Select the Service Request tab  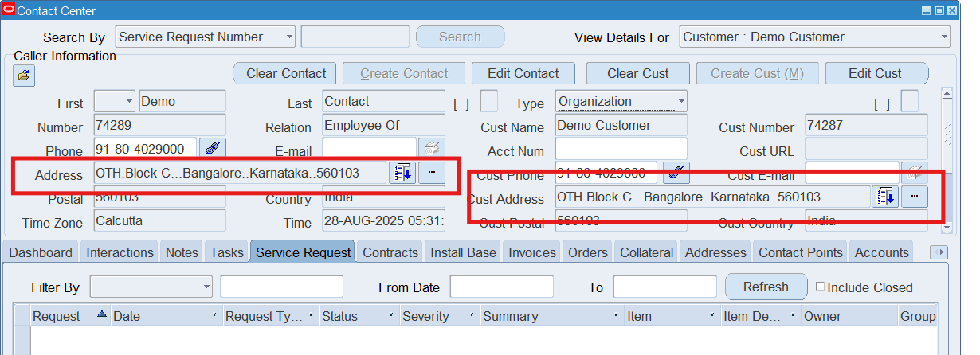pyautogui.click(x=303, y=252)
